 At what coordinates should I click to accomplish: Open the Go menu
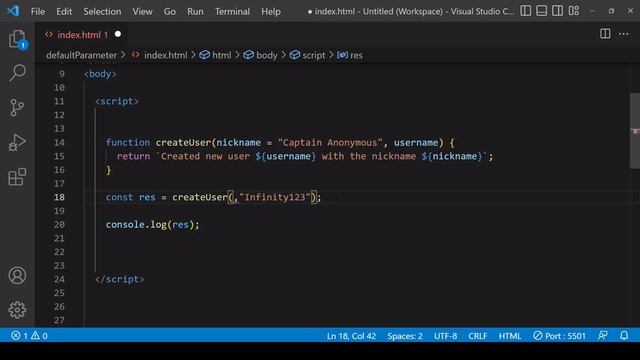pyautogui.click(x=170, y=11)
